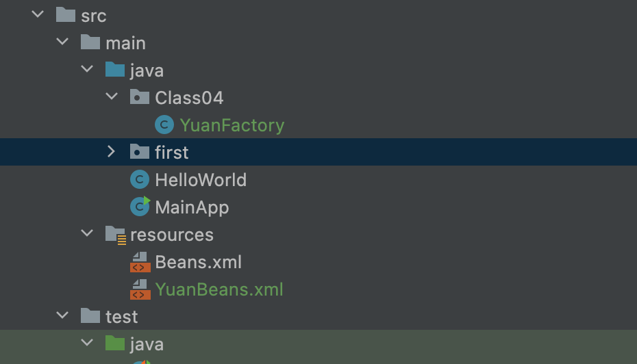This screenshot has width=637, height=364.
Task: Collapse the main folder chevron
Action: pos(62,42)
